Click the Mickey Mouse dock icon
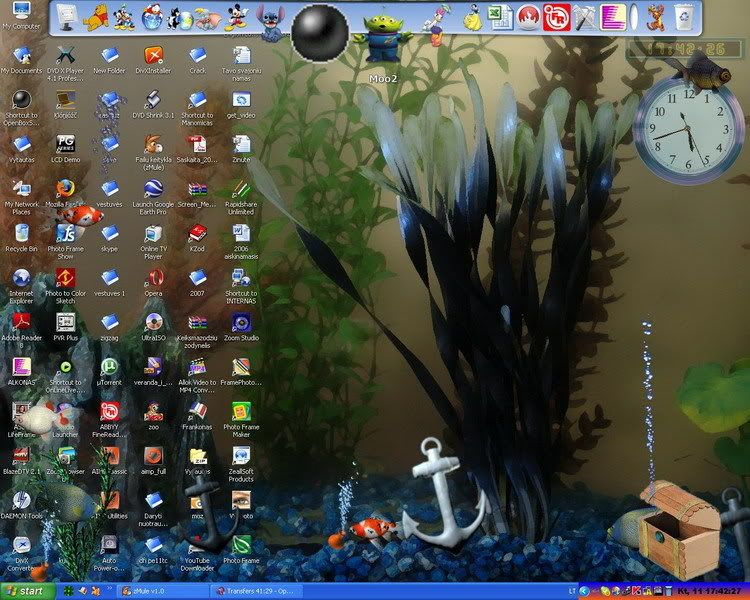 pos(236,17)
